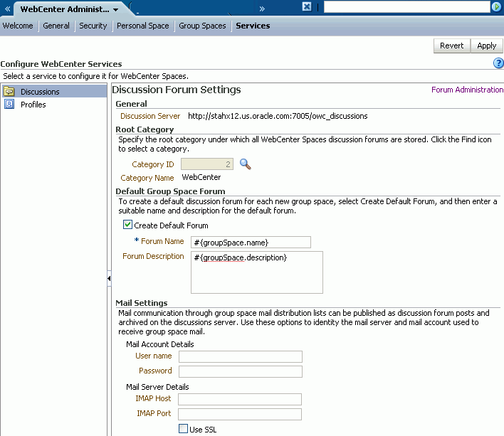Click the WebCenter Administ... page tab title
Viewport: 504px width, 436px height.
65,9
